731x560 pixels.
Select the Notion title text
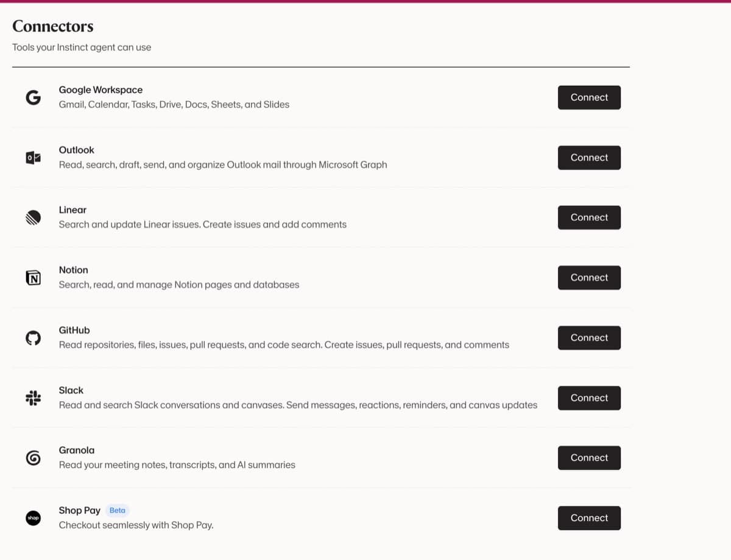point(73,270)
